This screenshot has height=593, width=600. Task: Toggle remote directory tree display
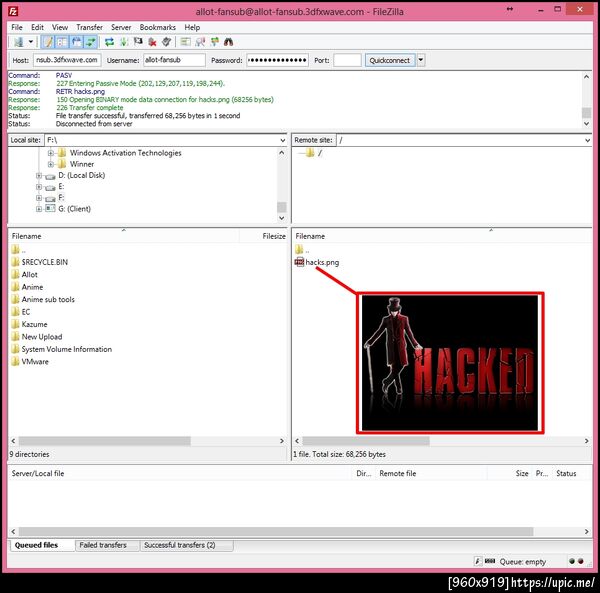pos(77,42)
